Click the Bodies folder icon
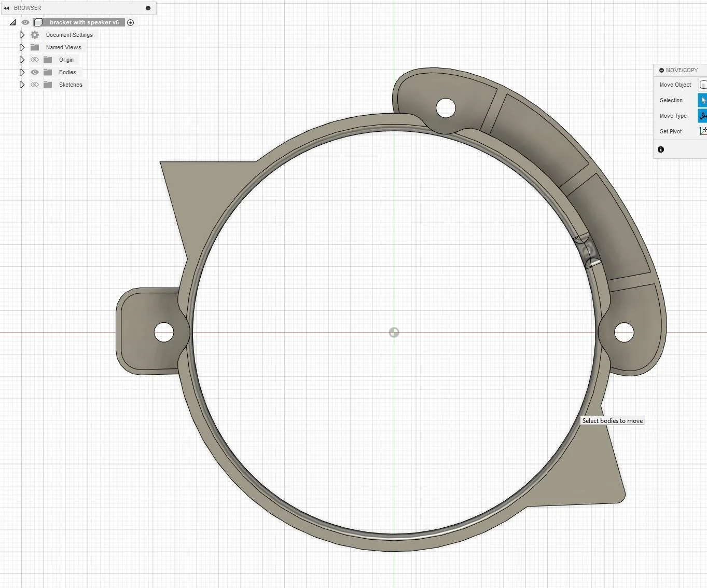The height and width of the screenshot is (588, 707). (48, 72)
